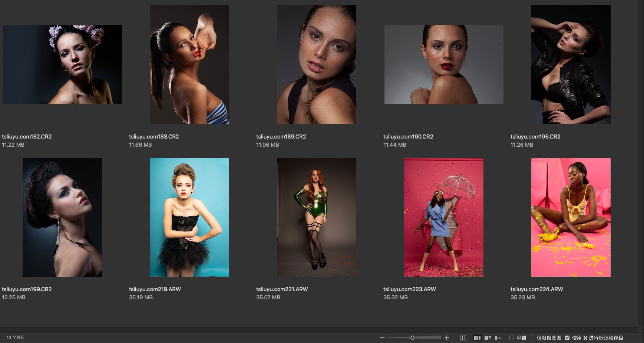Select the tsliuyu.com190.CR2 image thumbnail
644x343 pixels.
444,64
